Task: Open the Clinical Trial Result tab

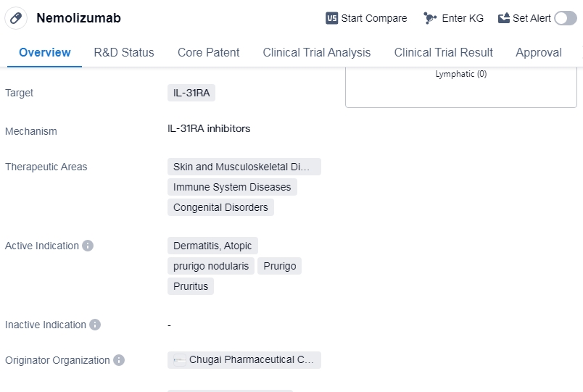Action: (443, 52)
